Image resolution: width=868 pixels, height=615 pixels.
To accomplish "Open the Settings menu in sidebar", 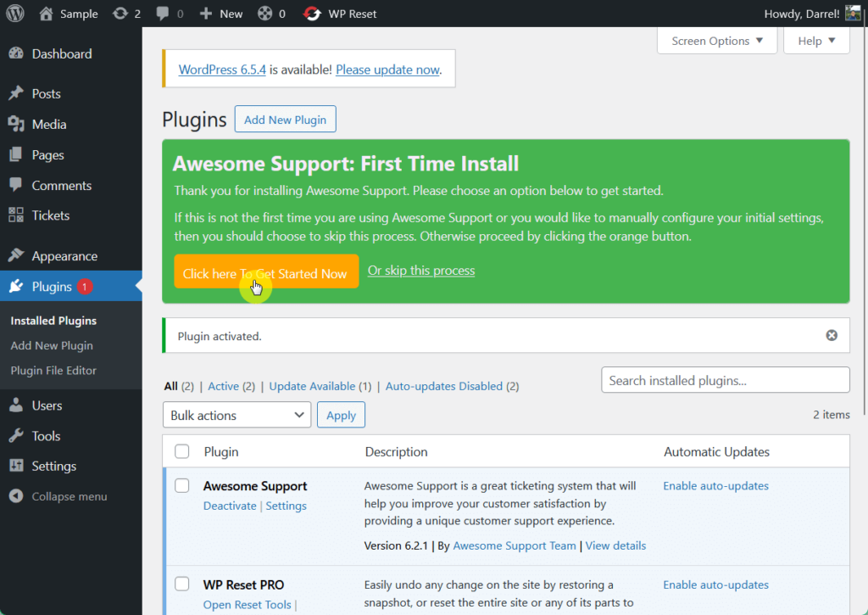I will click(53, 466).
